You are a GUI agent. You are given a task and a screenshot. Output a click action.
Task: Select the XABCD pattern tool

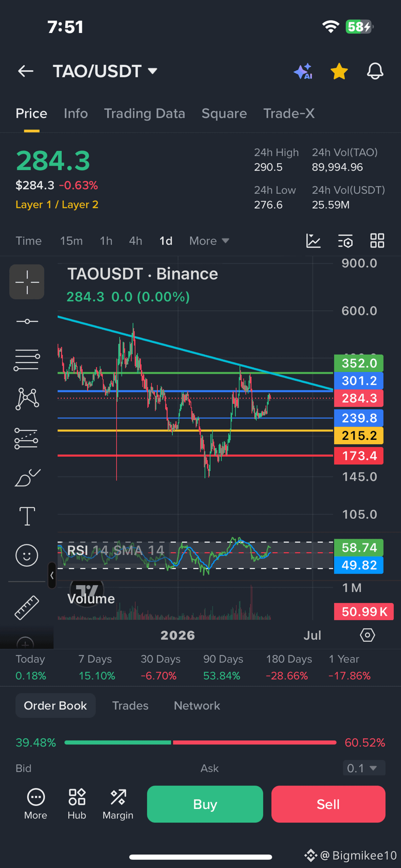(x=27, y=399)
